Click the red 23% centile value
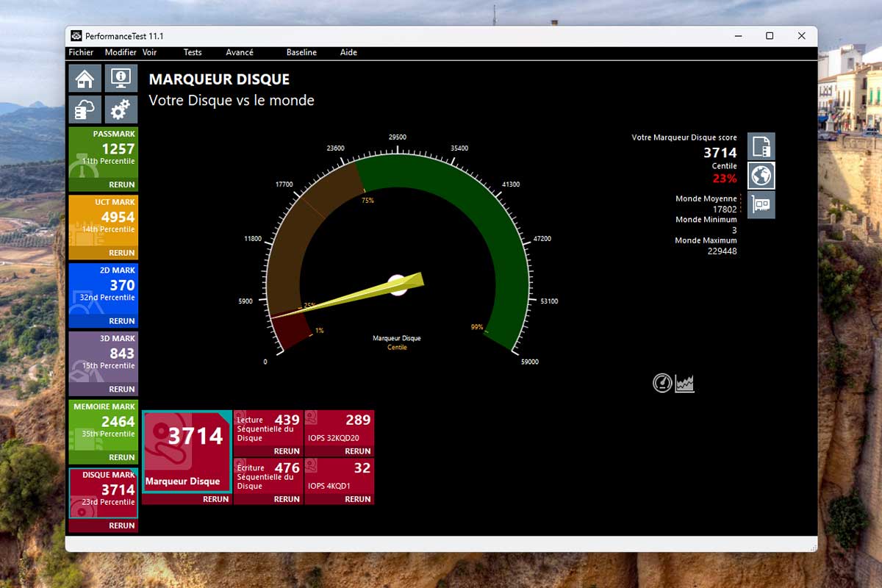 tap(724, 179)
